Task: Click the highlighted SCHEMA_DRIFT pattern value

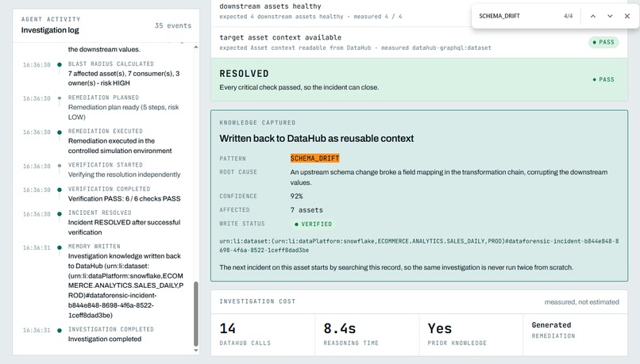Action: tap(314, 158)
